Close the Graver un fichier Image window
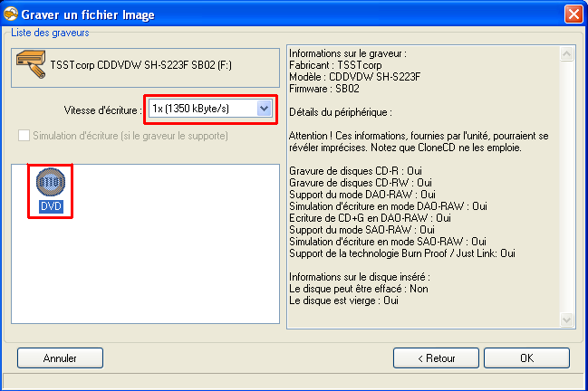 573,13
